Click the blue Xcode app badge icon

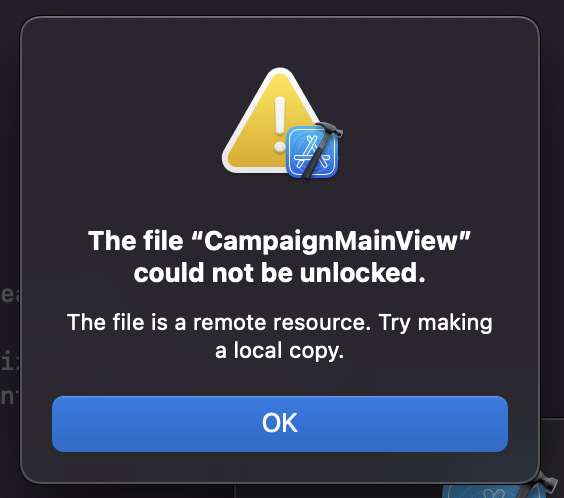point(312,152)
